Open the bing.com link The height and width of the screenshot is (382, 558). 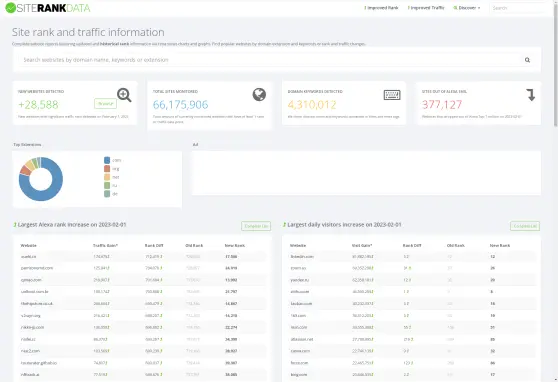(299, 375)
